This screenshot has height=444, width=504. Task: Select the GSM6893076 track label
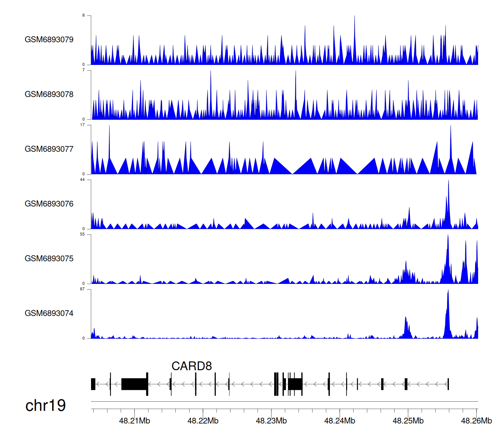[49, 204]
